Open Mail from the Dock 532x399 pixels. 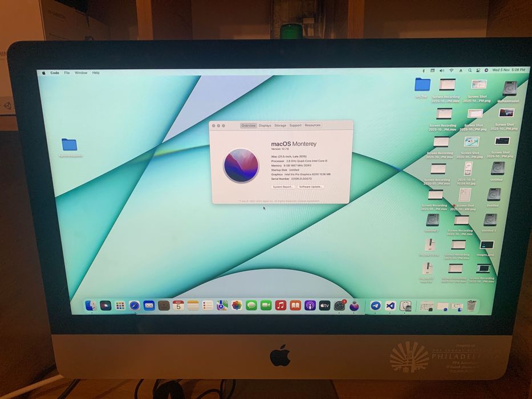(x=149, y=306)
